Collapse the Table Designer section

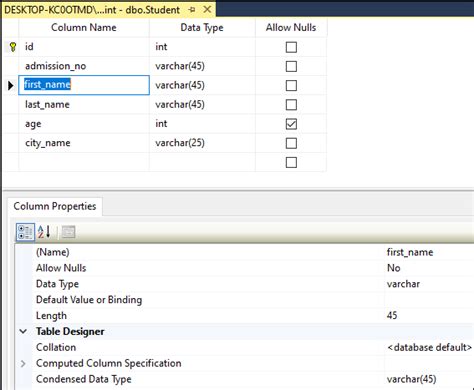tap(23, 331)
